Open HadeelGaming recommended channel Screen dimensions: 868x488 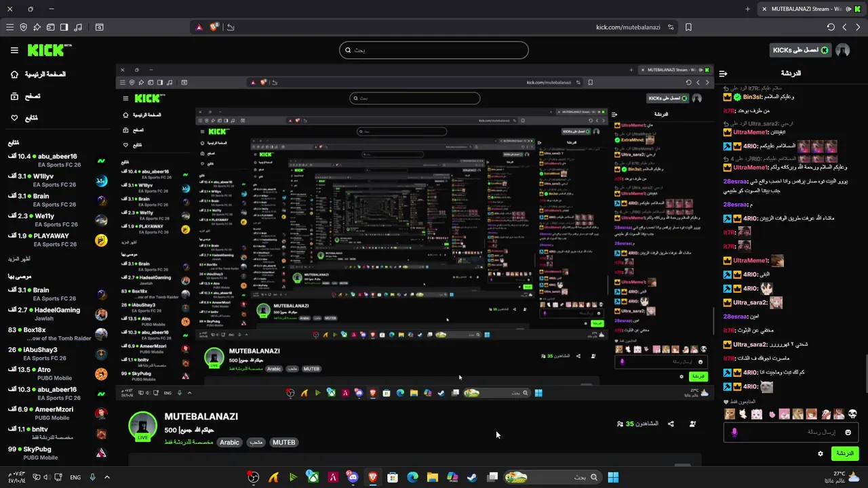click(58, 314)
